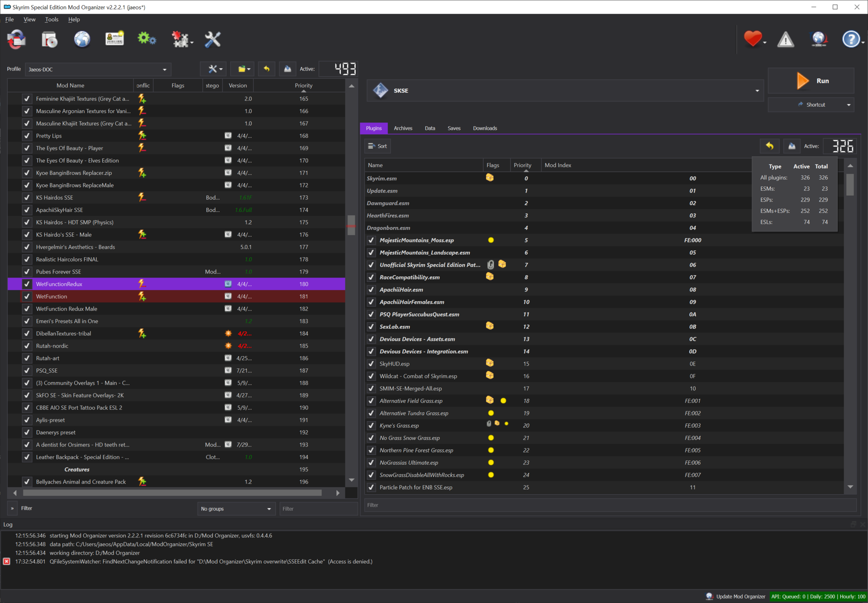Sort plugins by Name column header
868x603 pixels.
pyautogui.click(x=424, y=165)
